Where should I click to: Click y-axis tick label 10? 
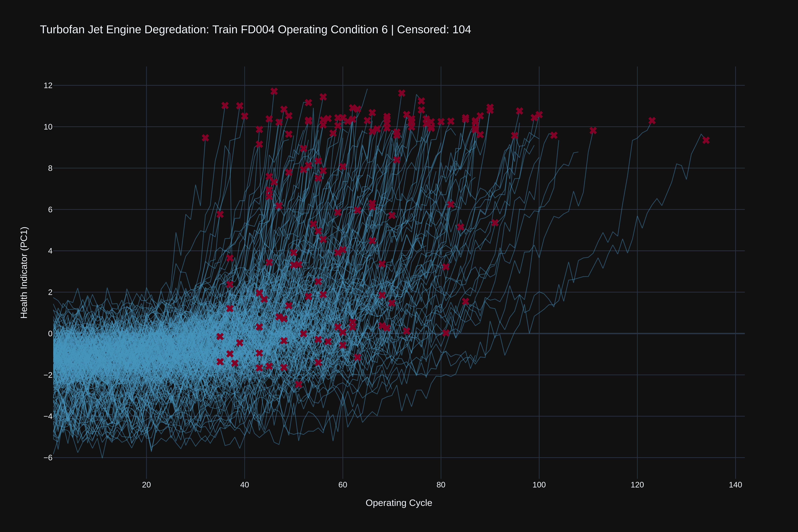click(48, 127)
